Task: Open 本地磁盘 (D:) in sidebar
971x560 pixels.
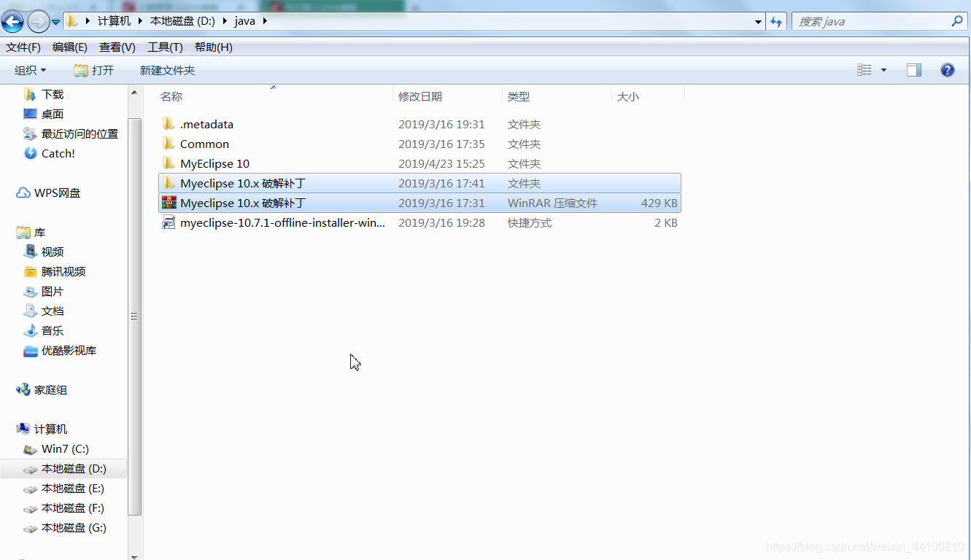Action: (74, 468)
